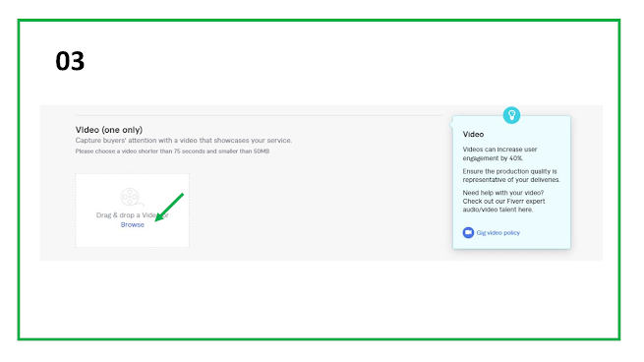
Task: Click the Browse link to upload a video
Action: [x=133, y=224]
